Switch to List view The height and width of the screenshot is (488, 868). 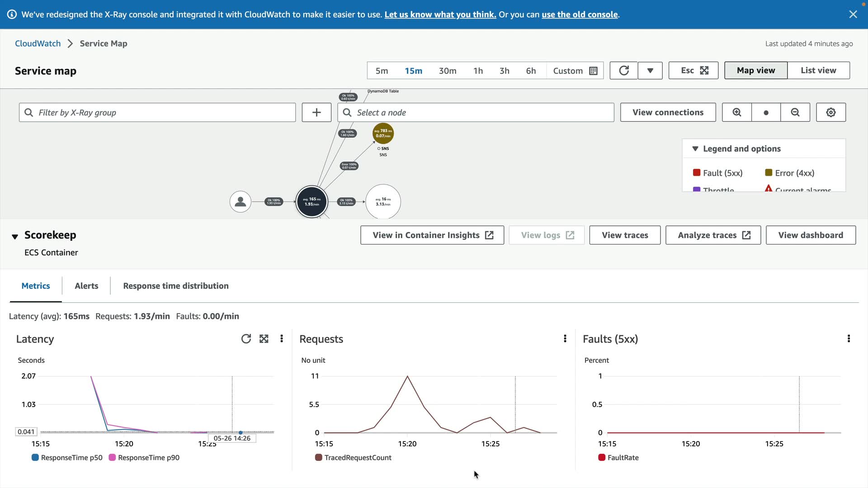click(818, 70)
